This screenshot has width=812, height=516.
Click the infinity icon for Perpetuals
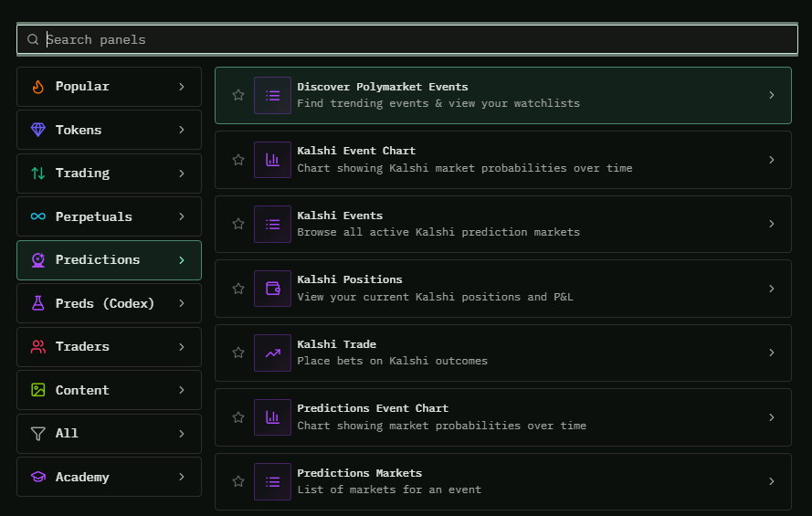click(x=37, y=216)
